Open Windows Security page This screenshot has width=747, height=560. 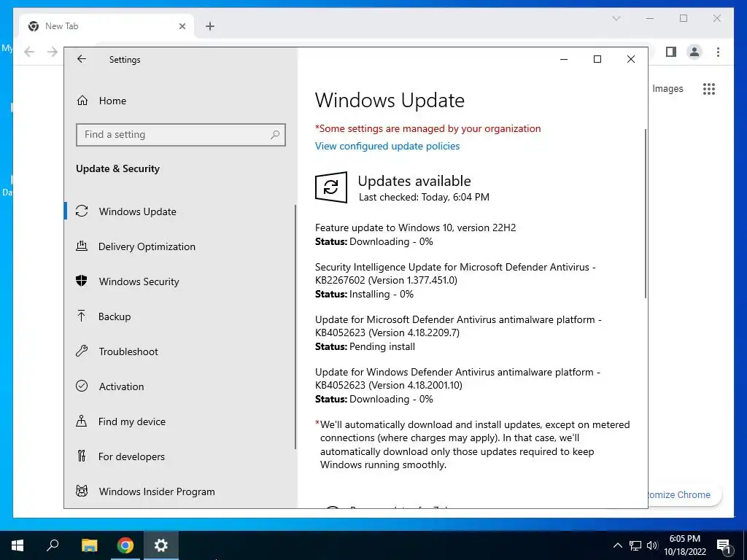pyautogui.click(x=139, y=281)
